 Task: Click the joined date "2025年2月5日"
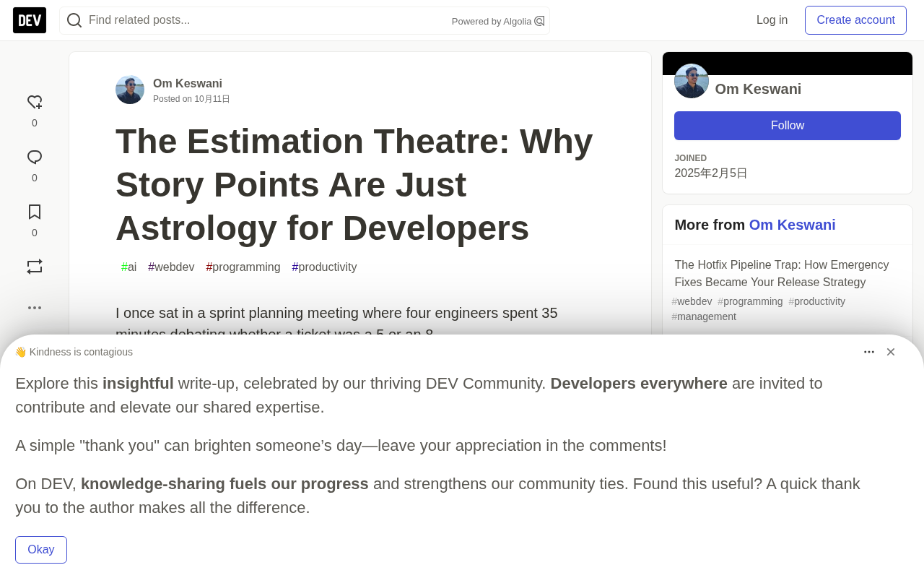point(711,173)
